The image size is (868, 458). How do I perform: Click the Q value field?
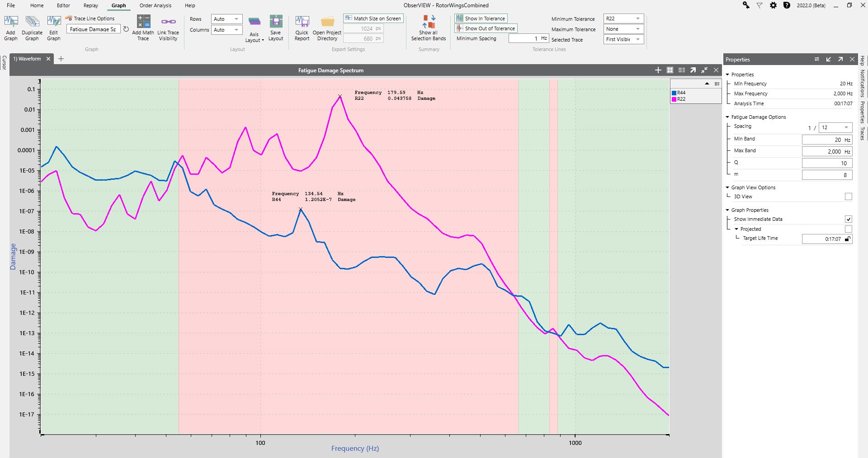pyautogui.click(x=827, y=163)
